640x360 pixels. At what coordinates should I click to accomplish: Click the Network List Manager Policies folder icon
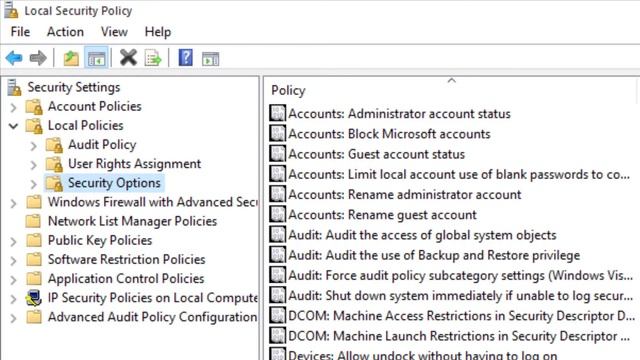coord(33,221)
